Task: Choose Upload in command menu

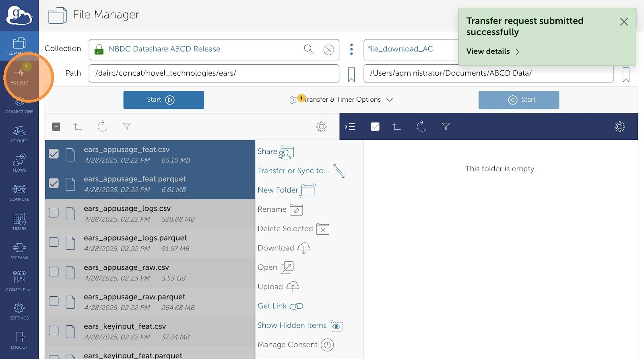Action: pyautogui.click(x=279, y=287)
